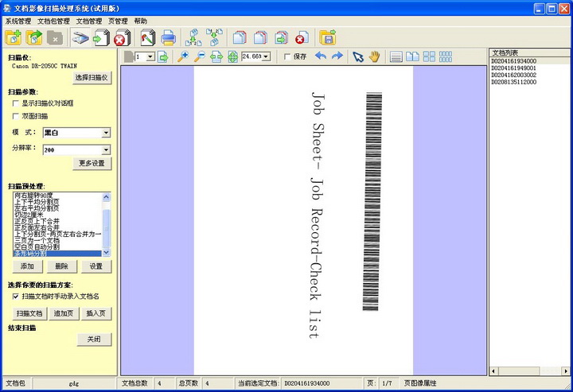Click the fit whole page icon
Viewport: 573px width, 392px height.
tap(232, 57)
